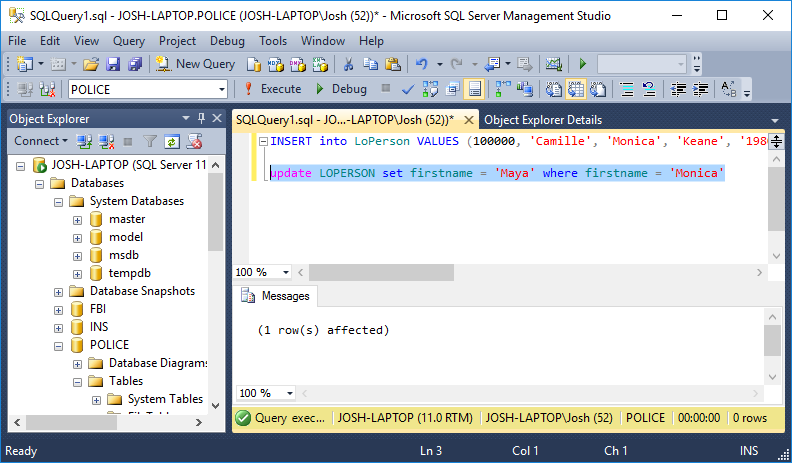Screen dimensions: 792x463
Task: Collapse the JOSH-LAPTOP server node
Action: [x=20, y=166]
